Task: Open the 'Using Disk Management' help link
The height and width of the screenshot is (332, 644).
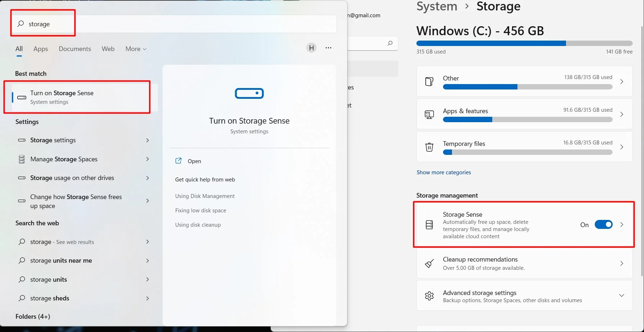Action: coord(205,196)
